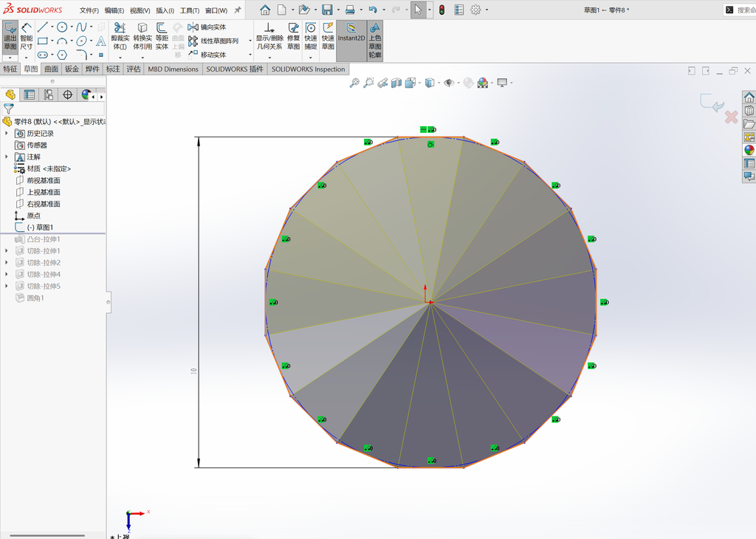Click the Convert Entities (转换实体引用) tool
The width and height of the screenshot is (756, 539).
tap(142, 36)
